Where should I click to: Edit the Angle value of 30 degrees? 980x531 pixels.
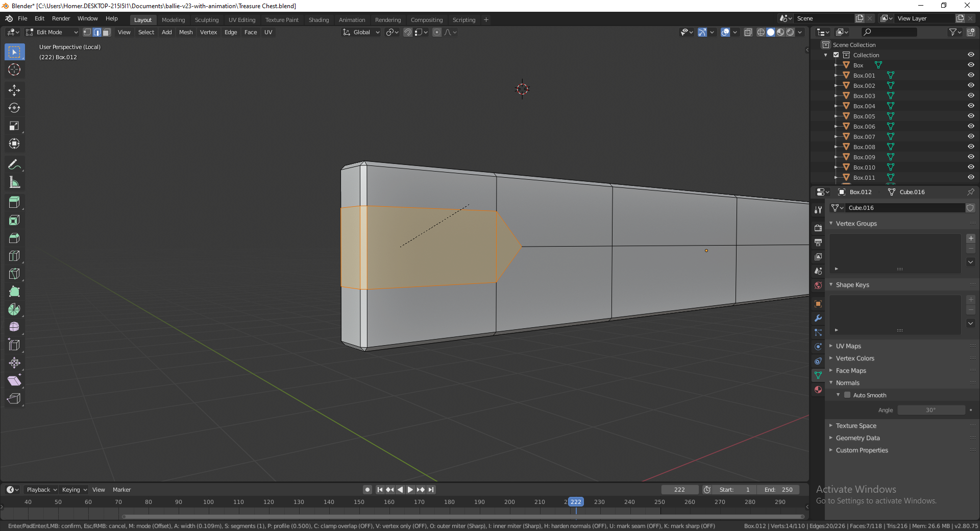[x=932, y=410]
